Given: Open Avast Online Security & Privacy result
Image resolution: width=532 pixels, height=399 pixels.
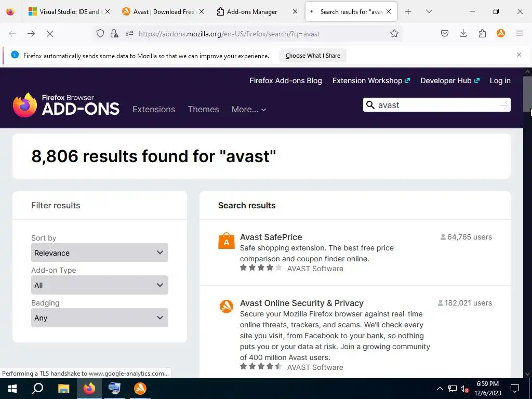Looking at the screenshot, I should click(302, 303).
